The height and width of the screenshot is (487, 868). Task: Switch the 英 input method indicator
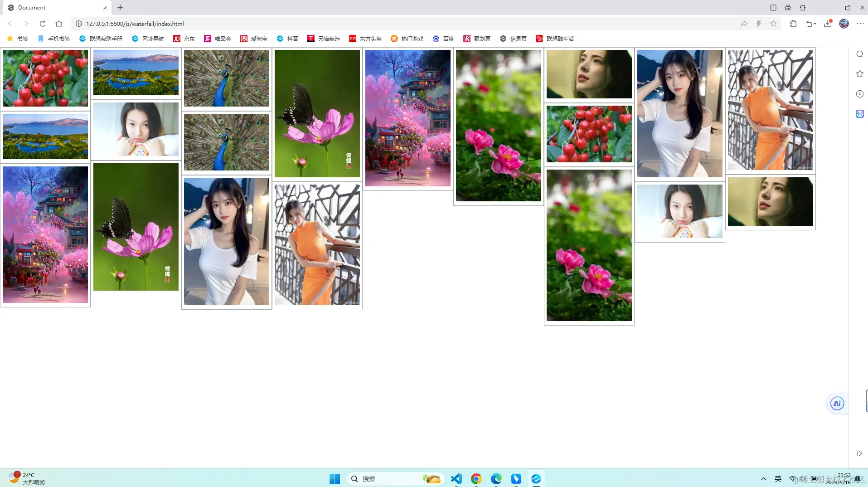[778, 479]
